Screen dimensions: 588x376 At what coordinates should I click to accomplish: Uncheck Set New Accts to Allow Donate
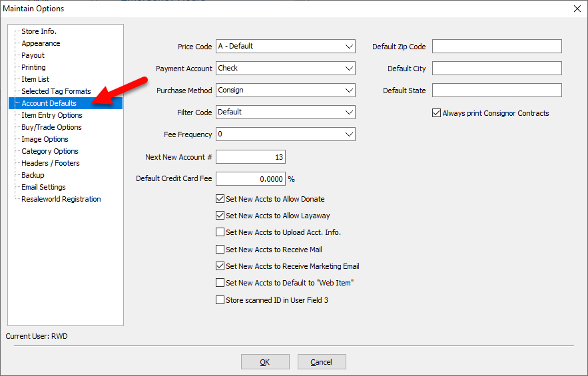coord(220,198)
